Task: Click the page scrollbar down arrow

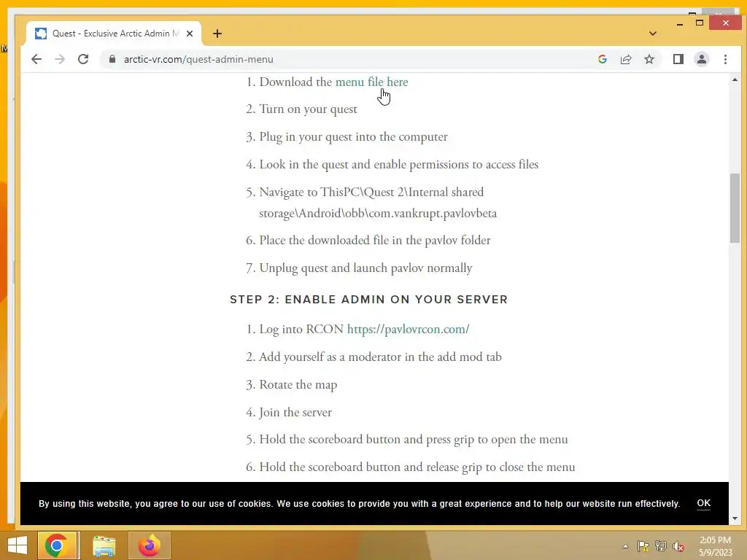Action: pyautogui.click(x=735, y=518)
